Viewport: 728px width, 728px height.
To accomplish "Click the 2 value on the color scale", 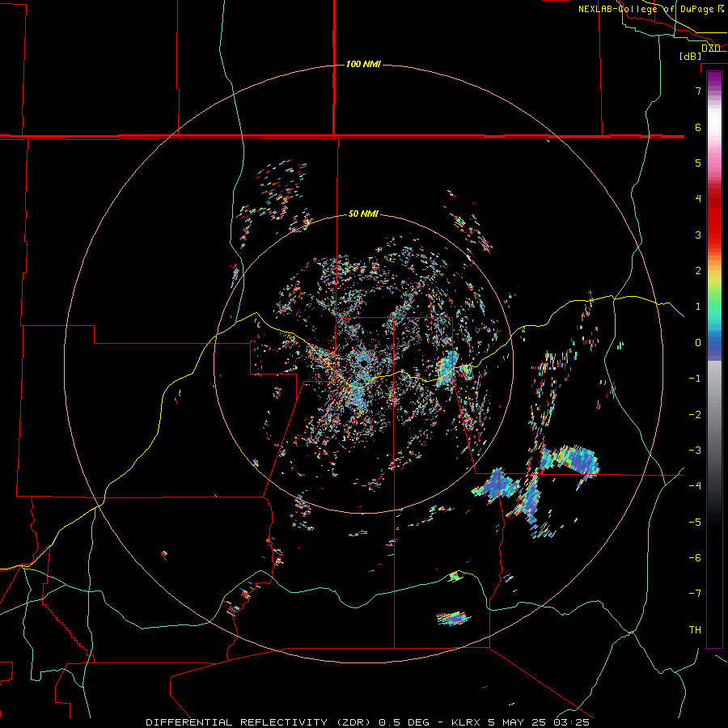I will pyautogui.click(x=698, y=271).
